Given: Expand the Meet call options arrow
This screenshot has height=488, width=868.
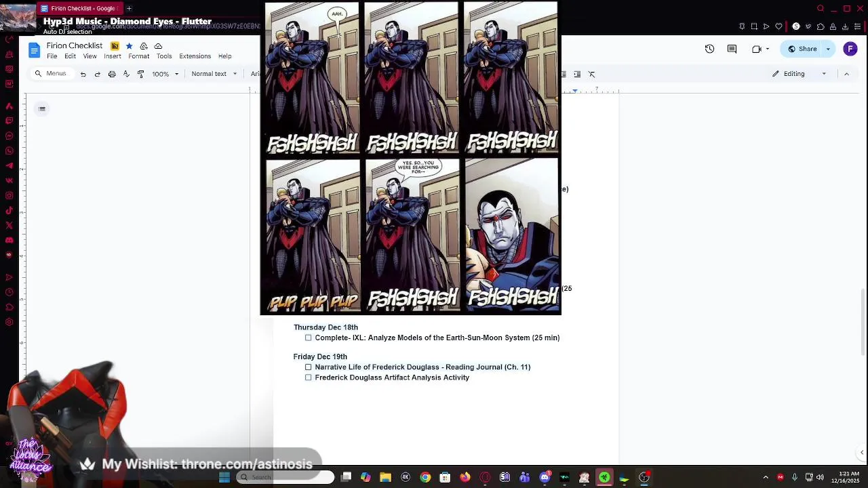Looking at the screenshot, I should (769, 49).
